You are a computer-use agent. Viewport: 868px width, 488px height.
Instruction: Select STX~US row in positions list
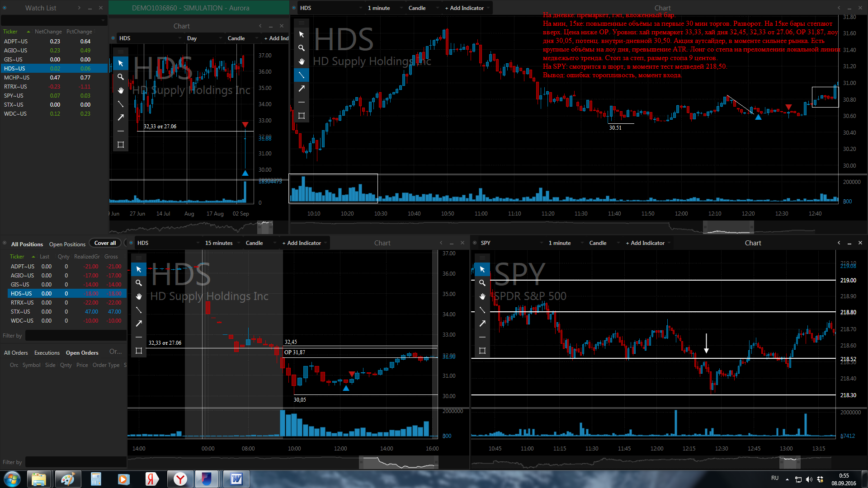pyautogui.click(x=66, y=311)
